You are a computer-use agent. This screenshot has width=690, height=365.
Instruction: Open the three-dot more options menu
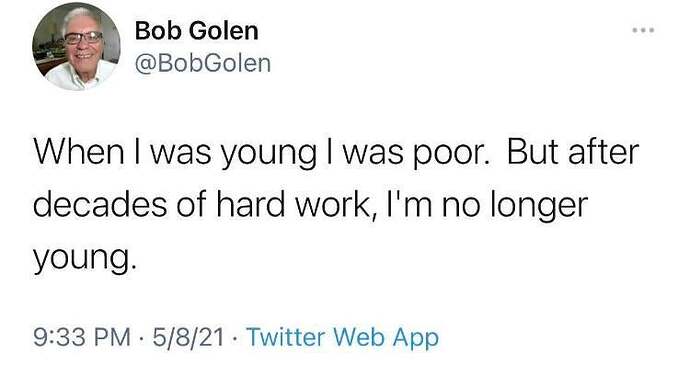(643, 30)
